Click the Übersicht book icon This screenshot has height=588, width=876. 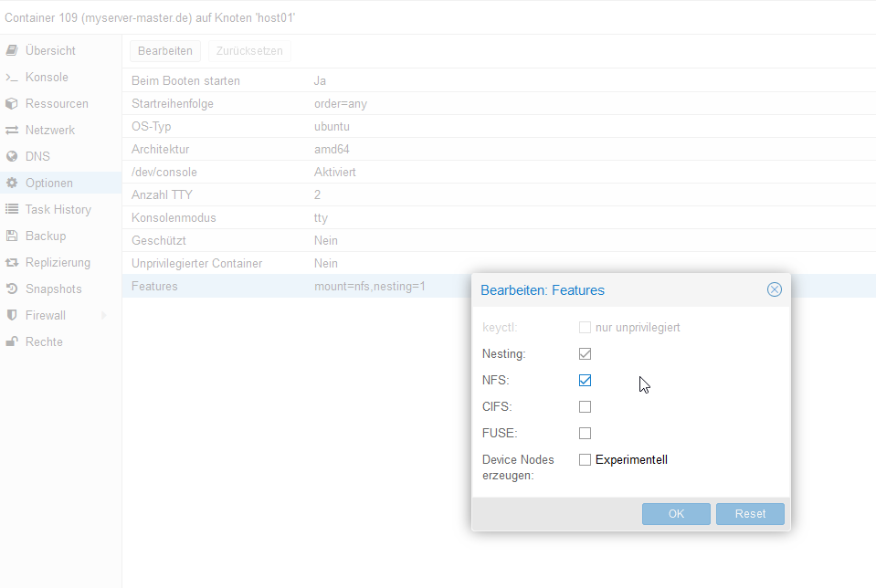(12, 50)
